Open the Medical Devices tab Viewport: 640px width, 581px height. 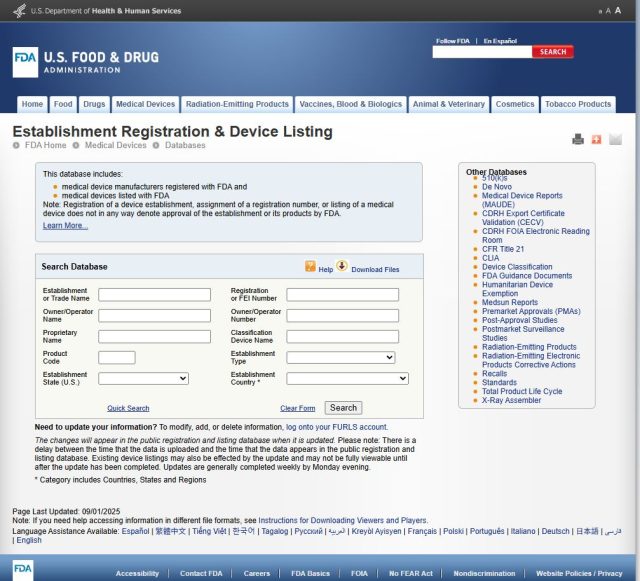pos(145,104)
